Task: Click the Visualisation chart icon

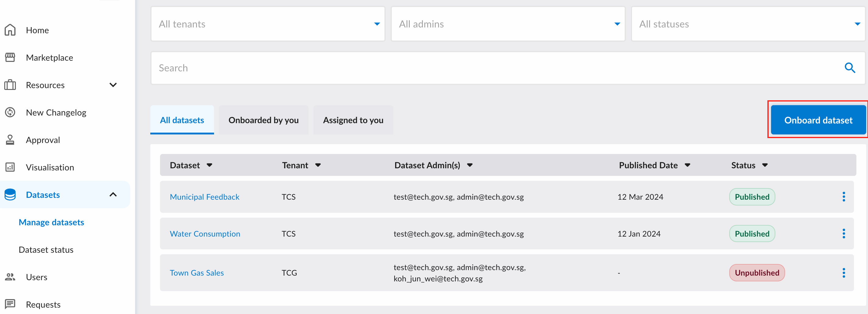Action: pos(10,167)
